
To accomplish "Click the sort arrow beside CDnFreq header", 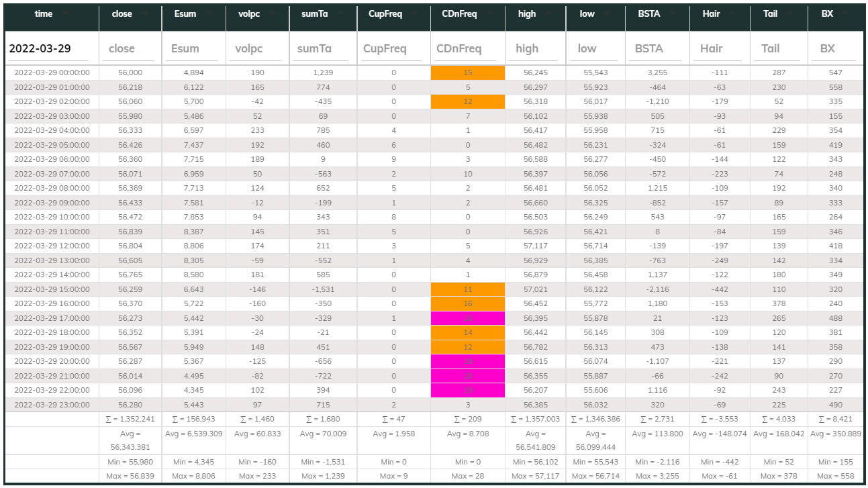I will (489, 13).
